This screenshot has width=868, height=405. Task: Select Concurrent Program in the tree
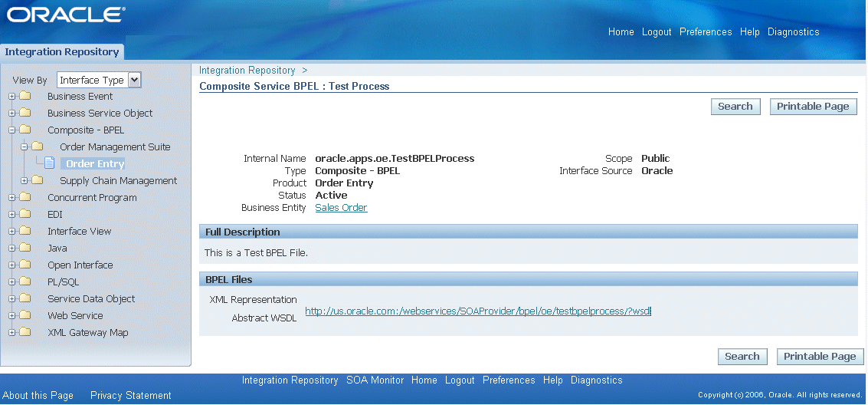(x=92, y=198)
